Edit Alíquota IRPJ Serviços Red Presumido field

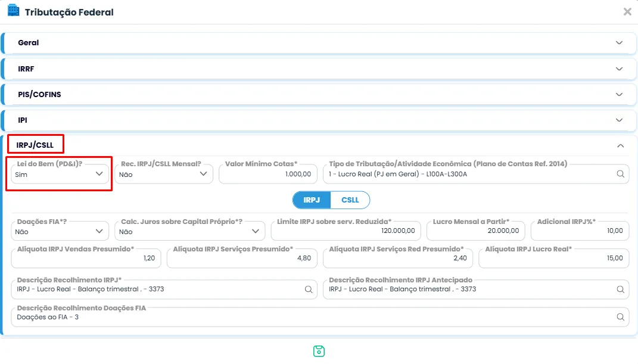pos(398,259)
